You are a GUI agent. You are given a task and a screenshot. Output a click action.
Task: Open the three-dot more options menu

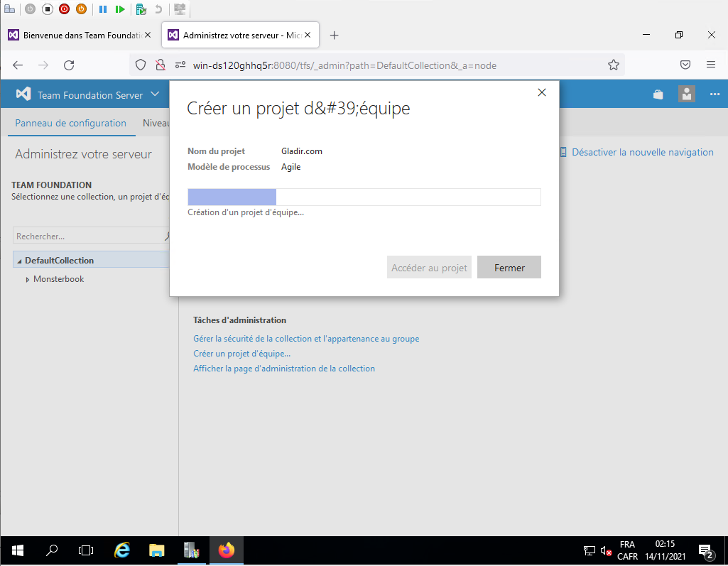click(715, 94)
